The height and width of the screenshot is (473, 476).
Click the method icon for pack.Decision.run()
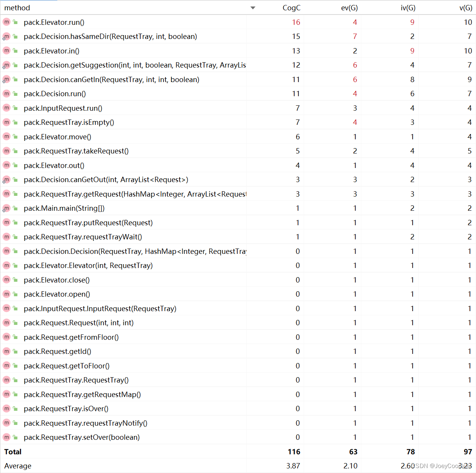6,94
